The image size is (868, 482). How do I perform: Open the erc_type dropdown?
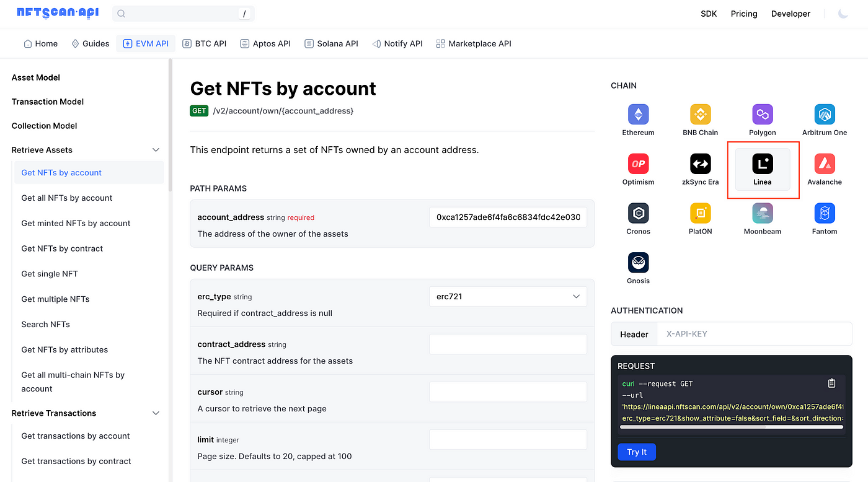508,297
